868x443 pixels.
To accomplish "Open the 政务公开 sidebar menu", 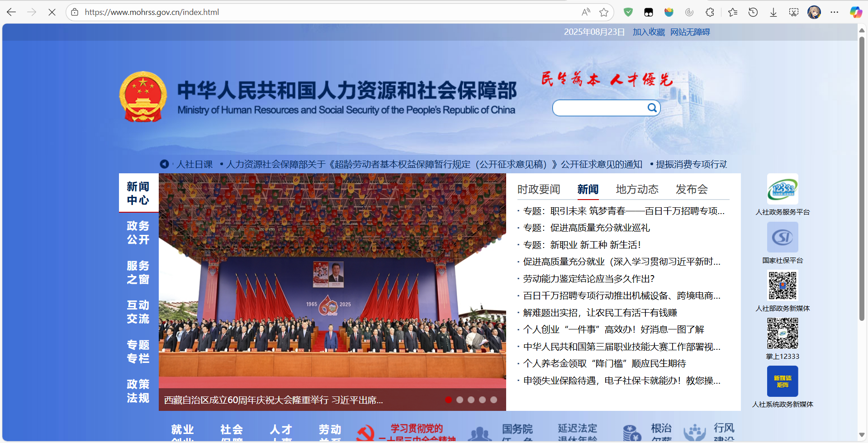I will pyautogui.click(x=138, y=233).
